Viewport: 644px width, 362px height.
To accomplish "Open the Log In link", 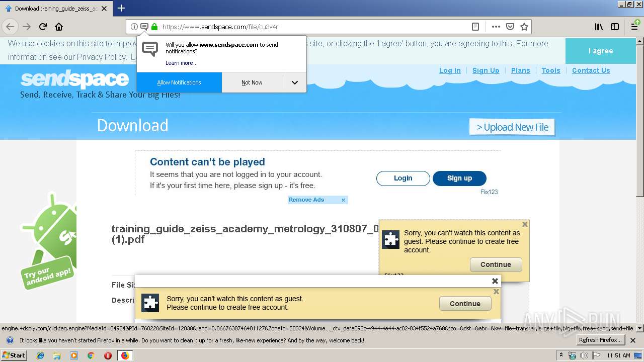I will pyautogui.click(x=450, y=70).
